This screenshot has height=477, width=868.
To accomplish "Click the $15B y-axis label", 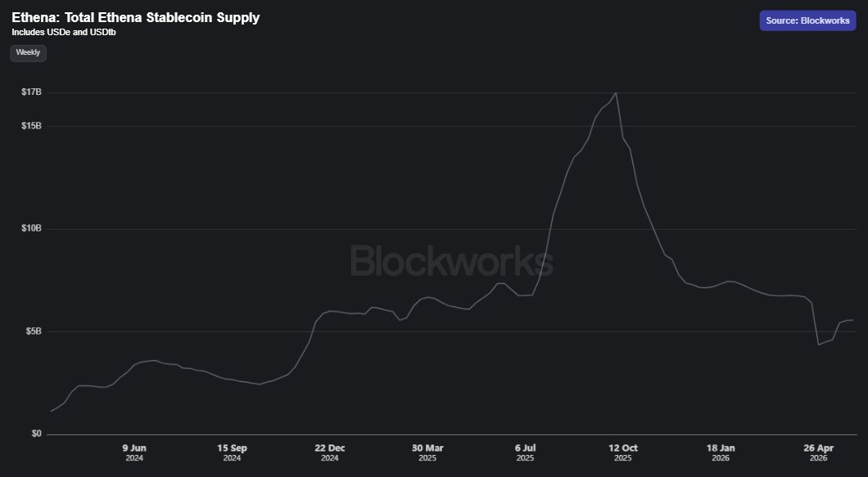I will click(31, 126).
